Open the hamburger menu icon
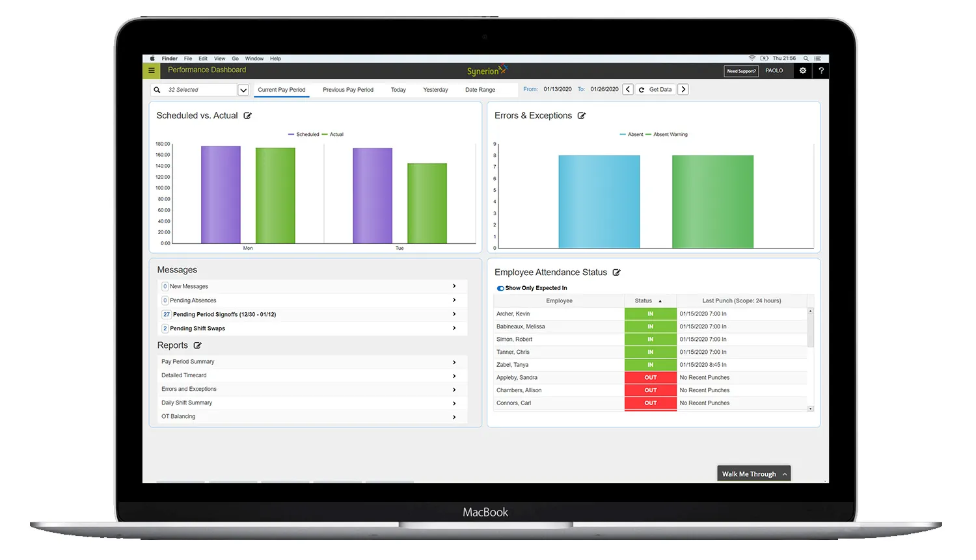976x560 pixels. pos(151,70)
